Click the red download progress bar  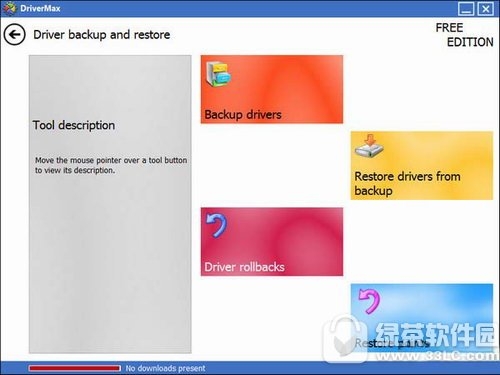75,368
